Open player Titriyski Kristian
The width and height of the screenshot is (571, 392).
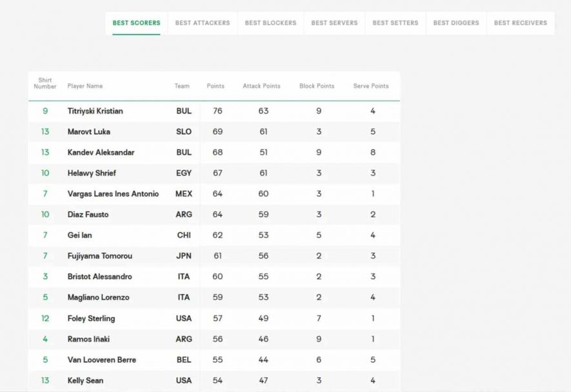95,111
